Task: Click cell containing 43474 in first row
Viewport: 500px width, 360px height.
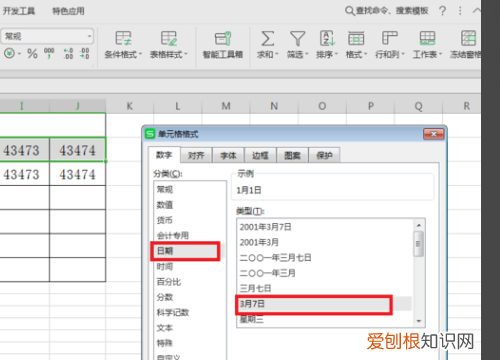Action: (x=77, y=150)
